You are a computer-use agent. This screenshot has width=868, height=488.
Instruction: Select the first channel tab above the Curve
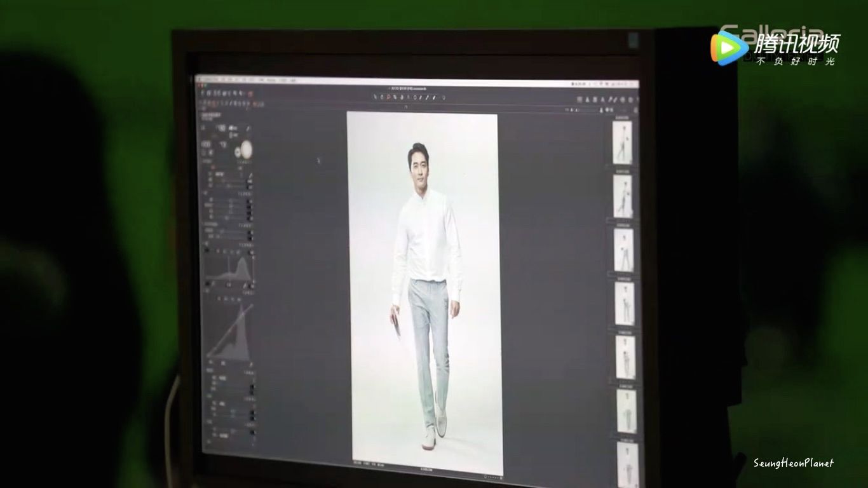click(x=218, y=298)
